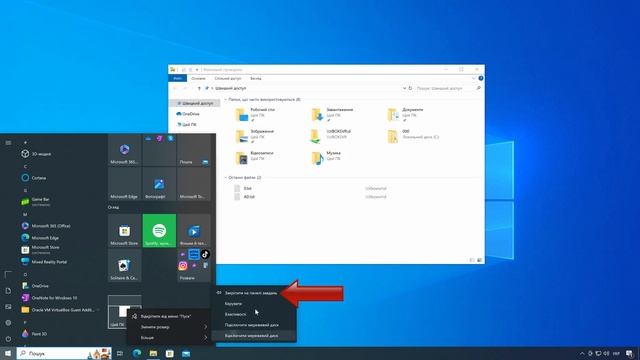The image size is (640, 360).
Task: Select the Відеозаписи folder
Action: (255, 158)
